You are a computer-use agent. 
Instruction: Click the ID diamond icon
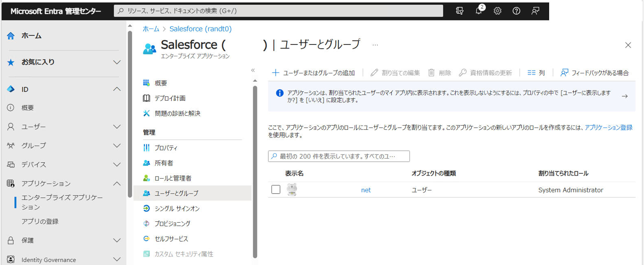tap(11, 89)
